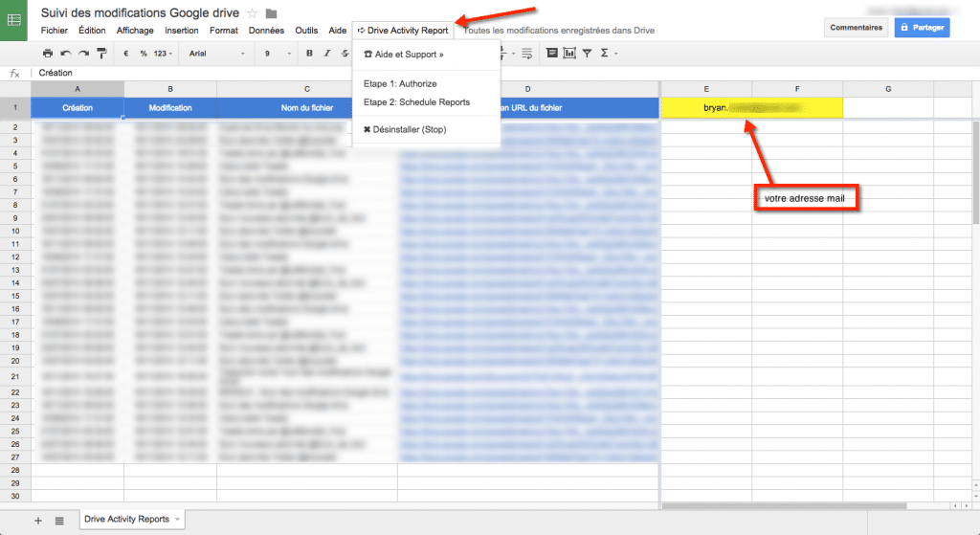Open the Insertion menu
Image resolution: width=980 pixels, height=535 pixels.
pos(181,30)
